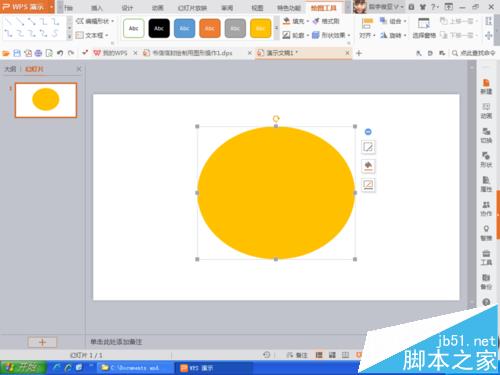Open the Insert ribbon tab
Image resolution: width=500 pixels, height=375 pixels.
97,8
